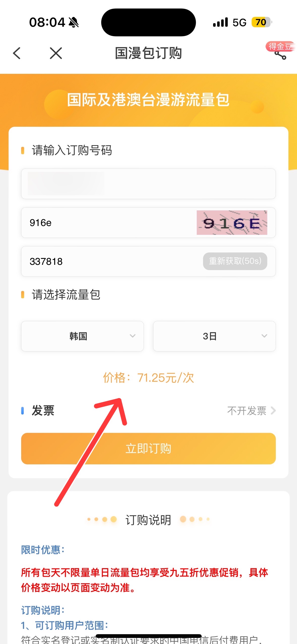
Task: Tap the 得金豆 reward badge
Action: [280, 46]
